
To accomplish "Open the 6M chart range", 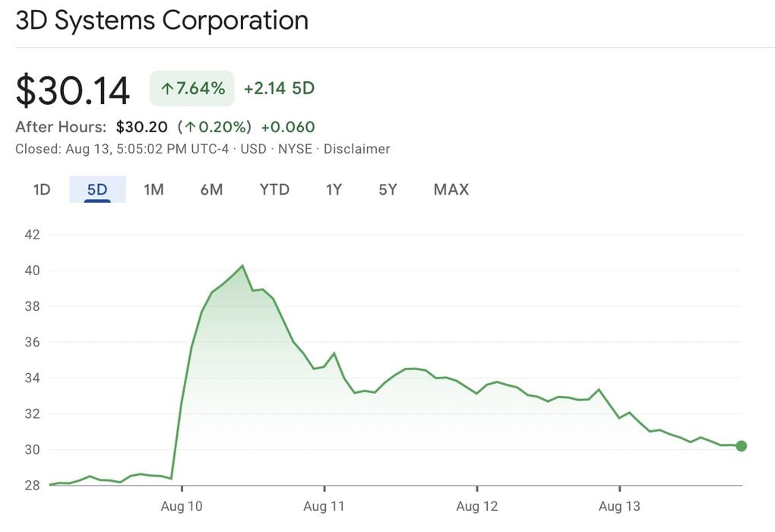I will pos(211,189).
